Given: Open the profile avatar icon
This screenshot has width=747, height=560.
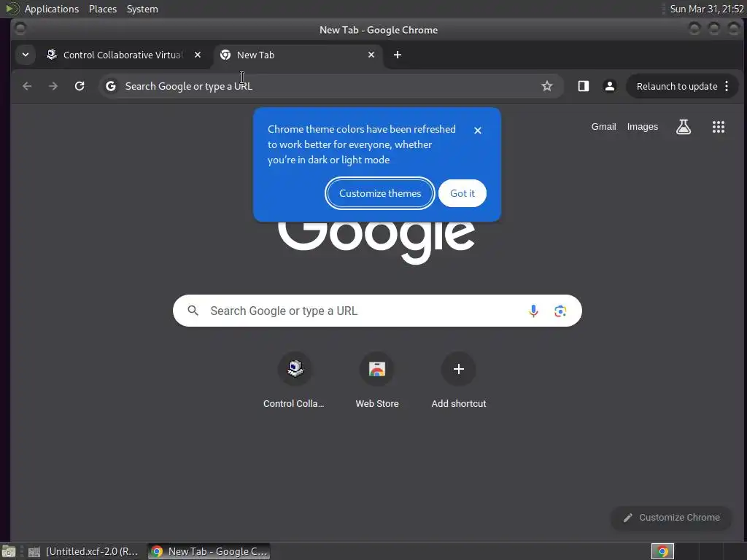Looking at the screenshot, I should [x=609, y=86].
